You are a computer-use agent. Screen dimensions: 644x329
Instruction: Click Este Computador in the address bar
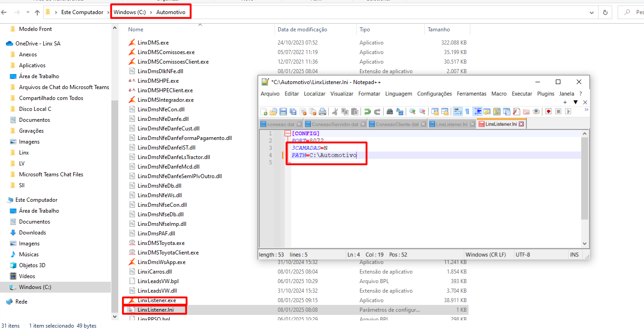[x=82, y=12]
